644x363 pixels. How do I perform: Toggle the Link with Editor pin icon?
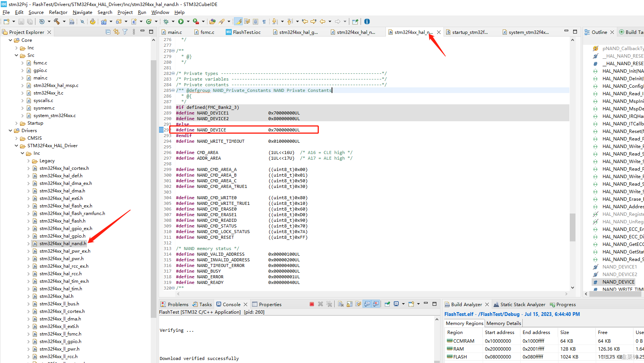click(116, 32)
